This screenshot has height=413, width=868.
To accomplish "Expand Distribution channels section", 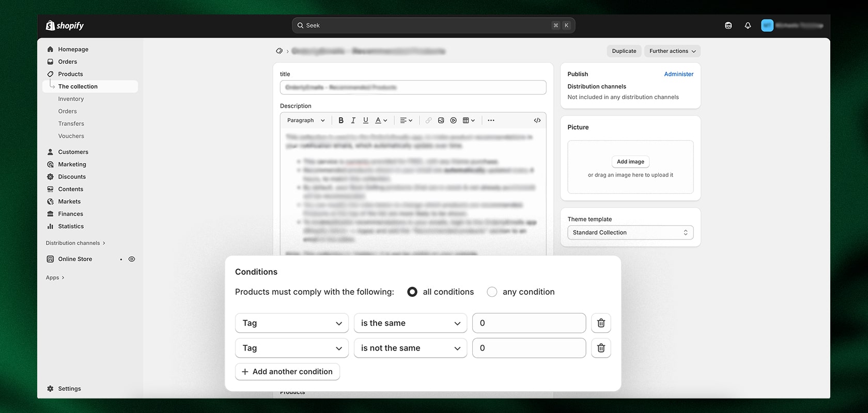I will point(75,243).
